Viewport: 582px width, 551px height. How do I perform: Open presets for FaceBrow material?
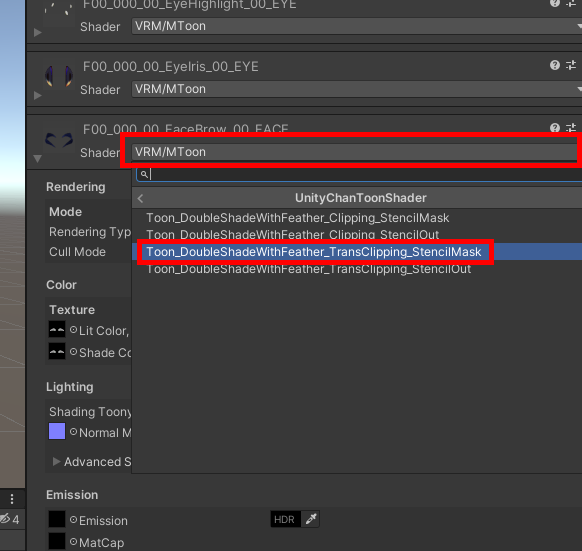[x=571, y=128]
